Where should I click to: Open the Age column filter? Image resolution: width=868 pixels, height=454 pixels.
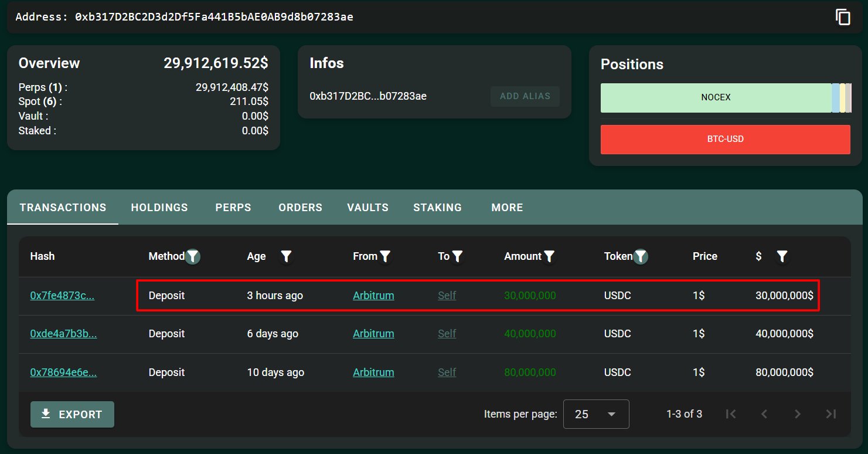pyautogui.click(x=286, y=256)
